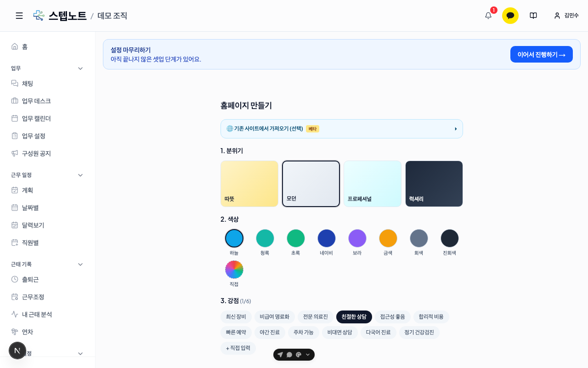Viewport: 588px width, 368px height.
Task: Open the 김민수 user account menu
Action: click(566, 16)
